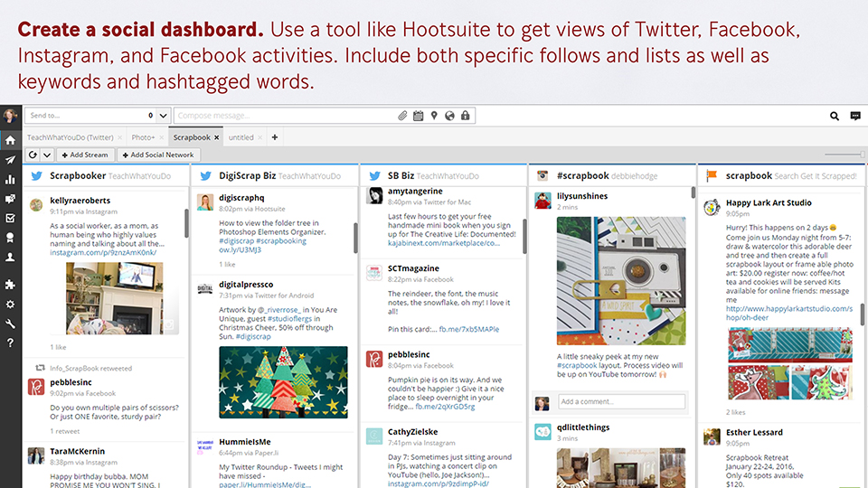Viewport: 868px width, 488px height.
Task: Click kellyraeroberts username
Action: (x=80, y=201)
